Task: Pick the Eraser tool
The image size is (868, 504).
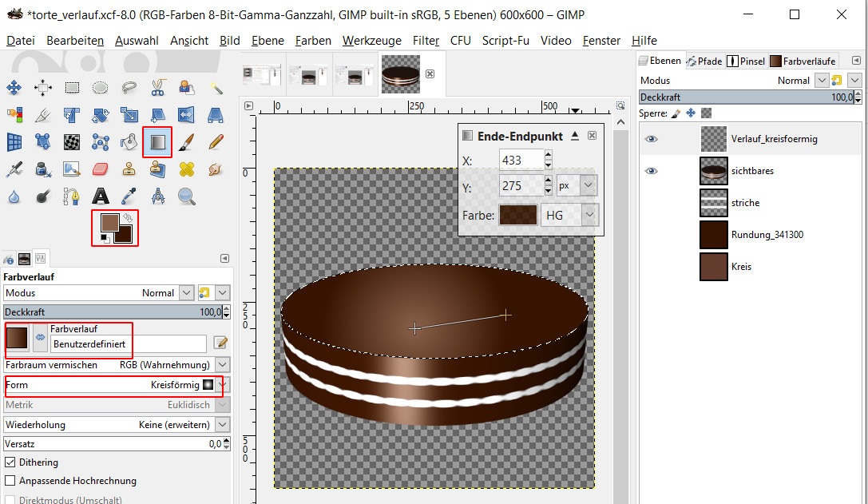Action: click(100, 169)
